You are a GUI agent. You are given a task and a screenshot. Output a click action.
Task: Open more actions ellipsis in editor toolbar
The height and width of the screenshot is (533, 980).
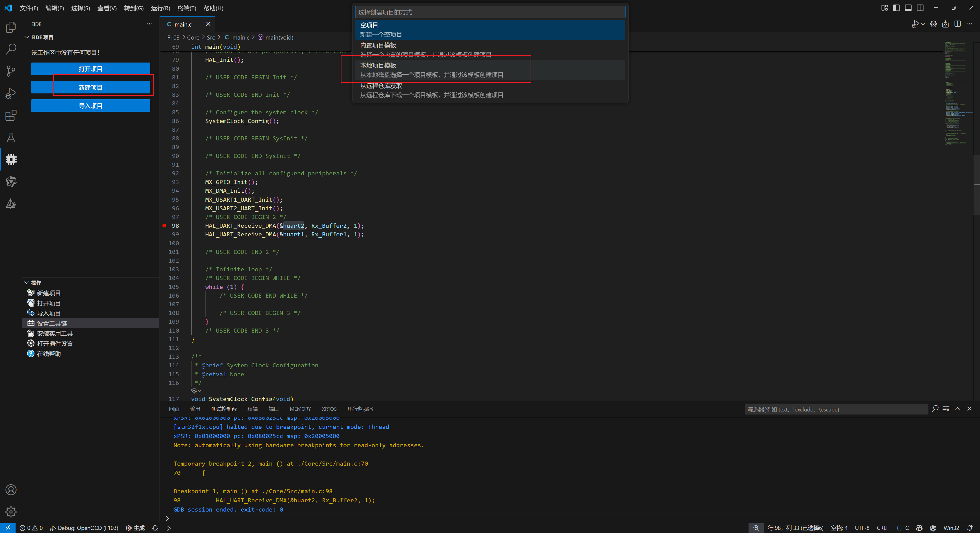(969, 24)
